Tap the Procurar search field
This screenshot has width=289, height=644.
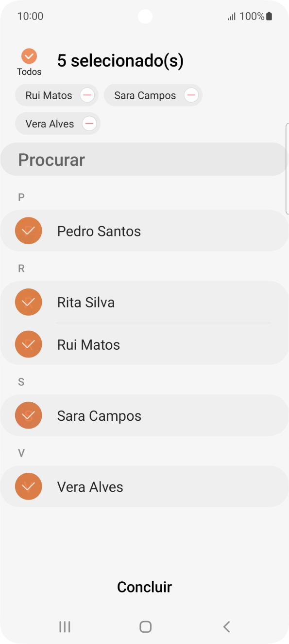pyautogui.click(x=144, y=159)
